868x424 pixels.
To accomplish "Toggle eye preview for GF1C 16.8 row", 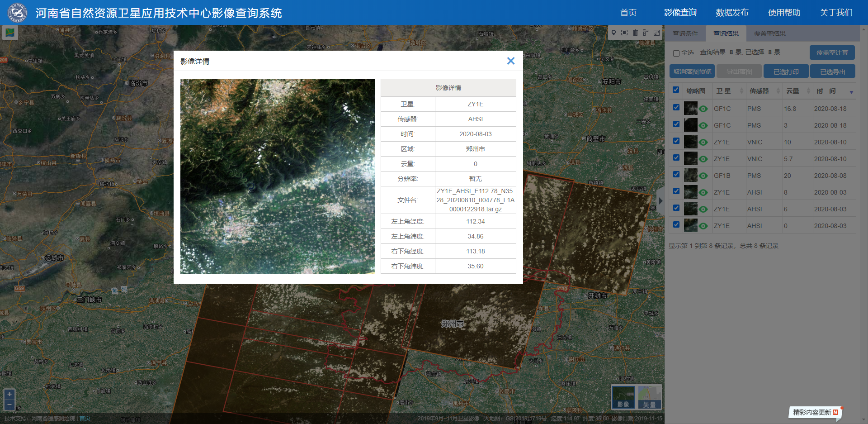I will click(703, 109).
